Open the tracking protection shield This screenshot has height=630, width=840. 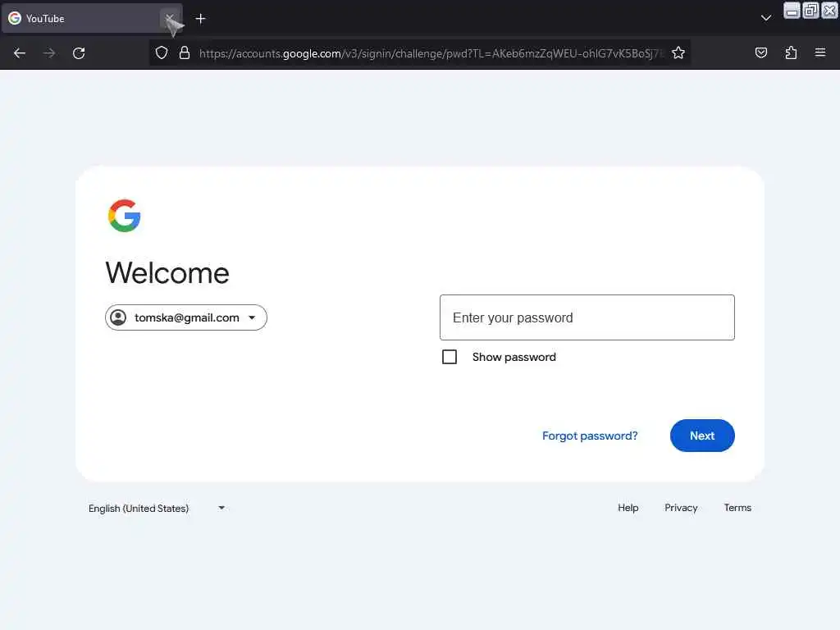point(162,53)
